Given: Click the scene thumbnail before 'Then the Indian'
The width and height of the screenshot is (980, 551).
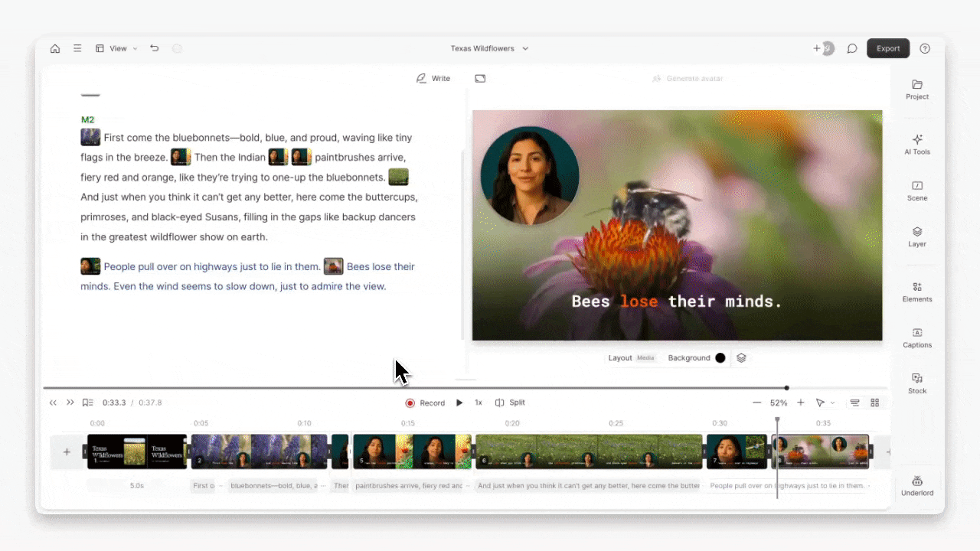Looking at the screenshot, I should [181, 157].
